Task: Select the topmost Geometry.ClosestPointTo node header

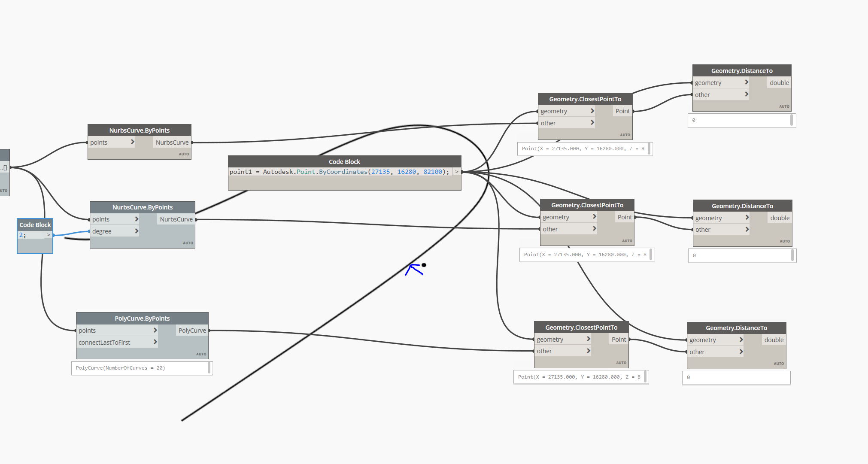Action: coord(585,99)
